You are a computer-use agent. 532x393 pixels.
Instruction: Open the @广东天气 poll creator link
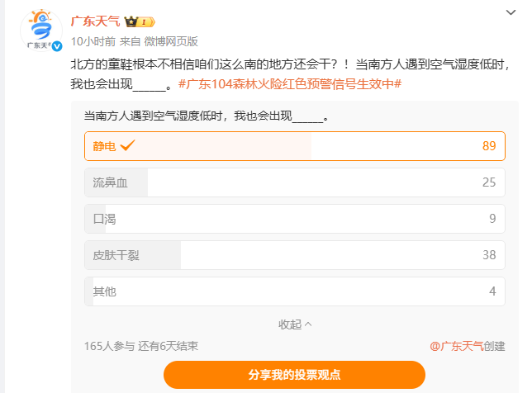point(456,347)
